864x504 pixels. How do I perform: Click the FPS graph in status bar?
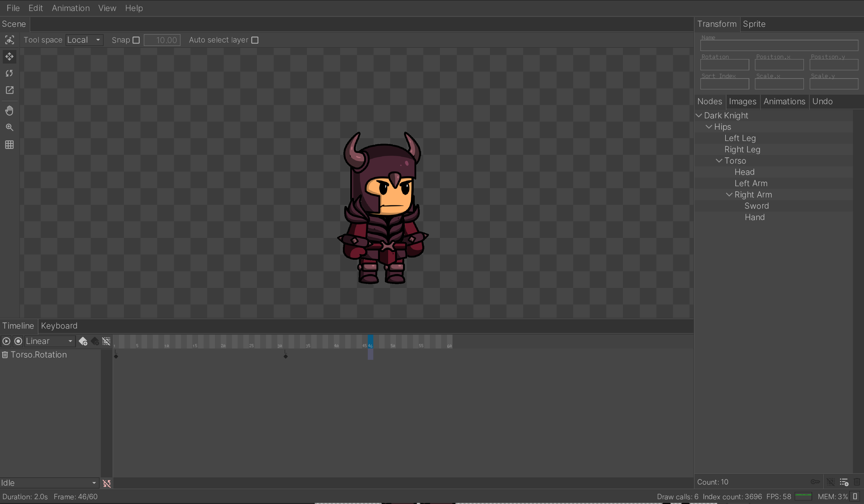tap(803, 496)
